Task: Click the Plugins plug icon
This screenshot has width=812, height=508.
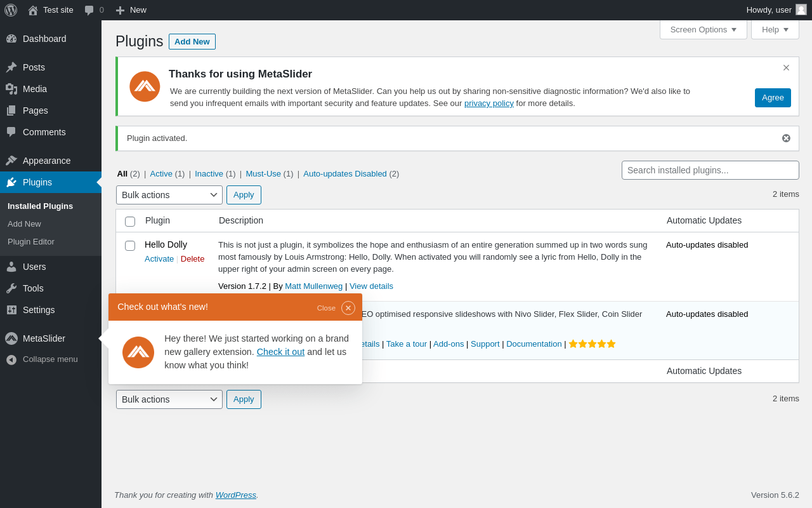Action: click(x=11, y=182)
